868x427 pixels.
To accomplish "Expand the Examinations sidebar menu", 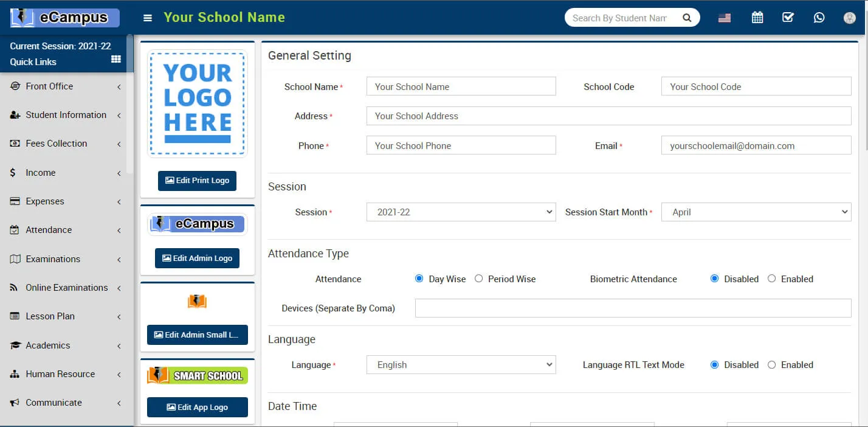I will coord(65,259).
